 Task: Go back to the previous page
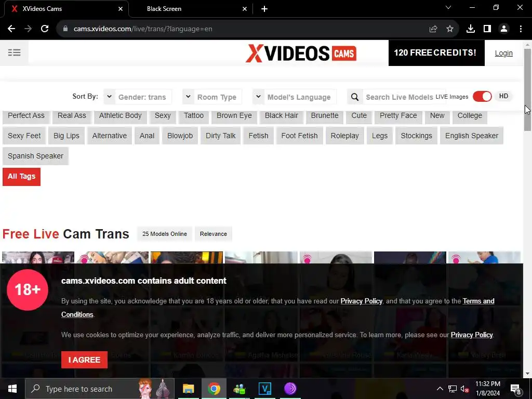point(11,29)
